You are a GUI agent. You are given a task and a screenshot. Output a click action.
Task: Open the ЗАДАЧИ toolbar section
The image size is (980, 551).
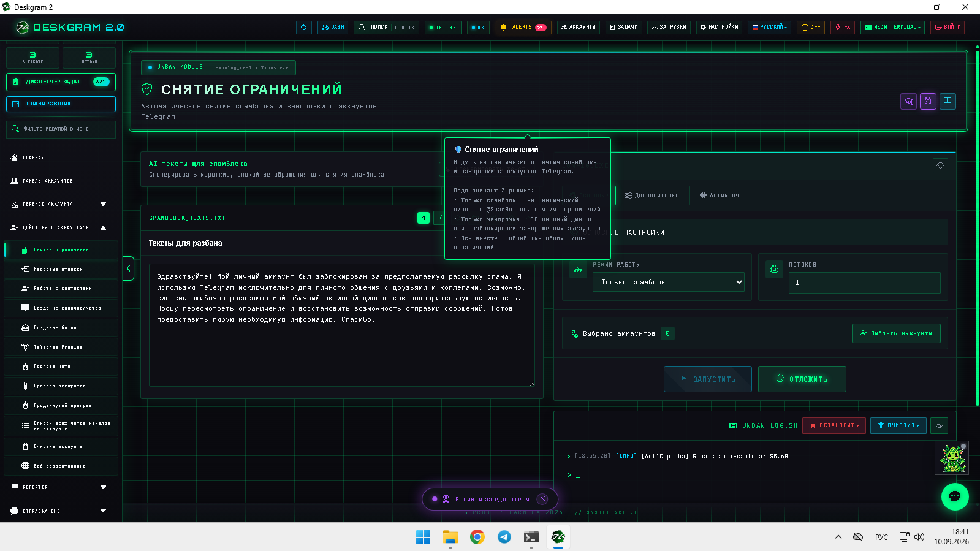(624, 28)
